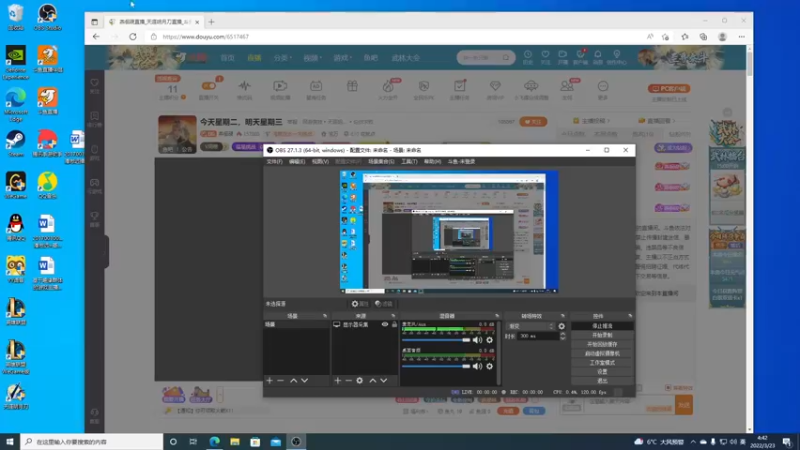Click the source Properties button above panels
The image size is (800, 450).
360,304
